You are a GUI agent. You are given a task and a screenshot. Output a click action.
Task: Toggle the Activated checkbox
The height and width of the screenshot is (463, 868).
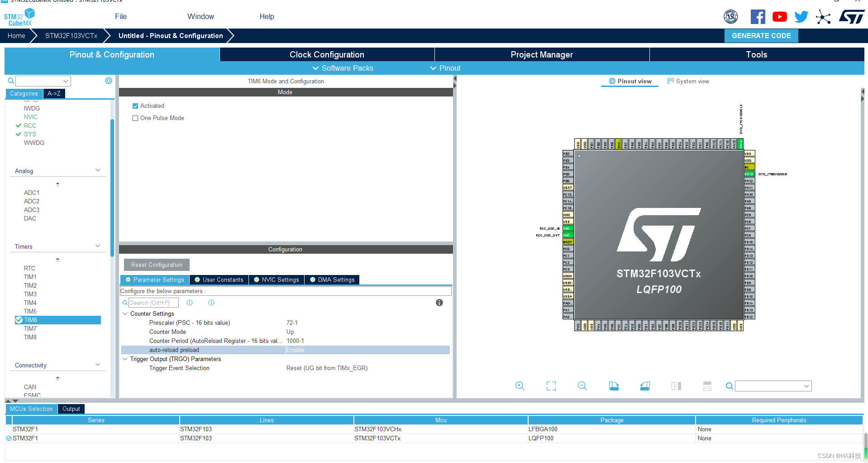pos(135,106)
